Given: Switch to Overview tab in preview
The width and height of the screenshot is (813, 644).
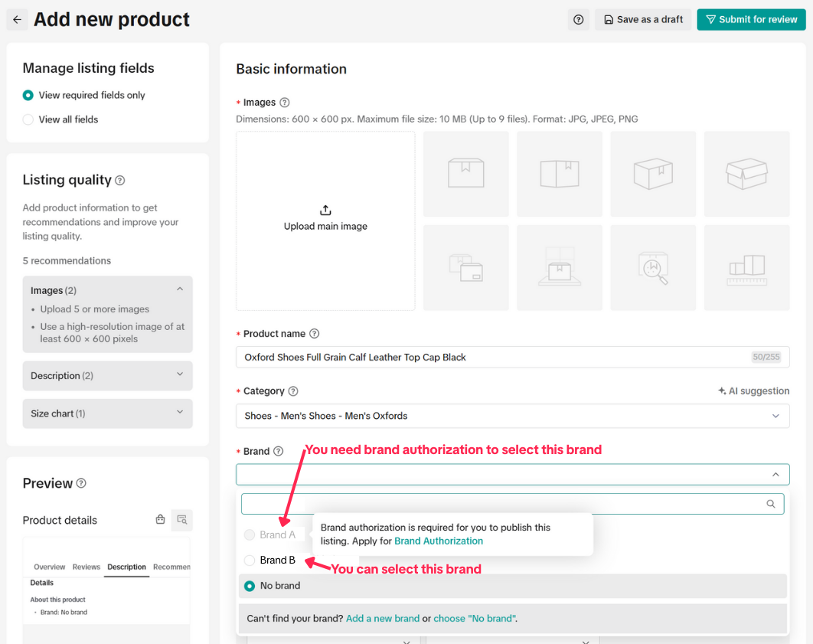Looking at the screenshot, I should (50, 567).
